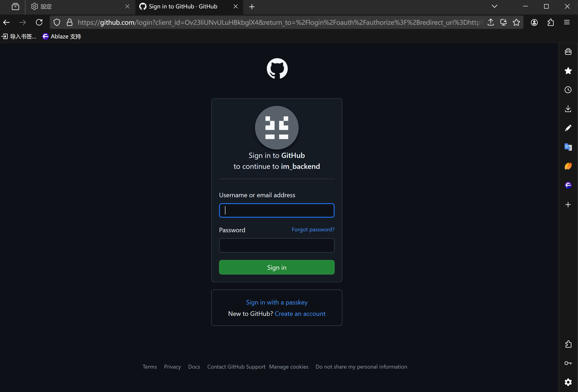Click Sign in with a passkey

(277, 302)
